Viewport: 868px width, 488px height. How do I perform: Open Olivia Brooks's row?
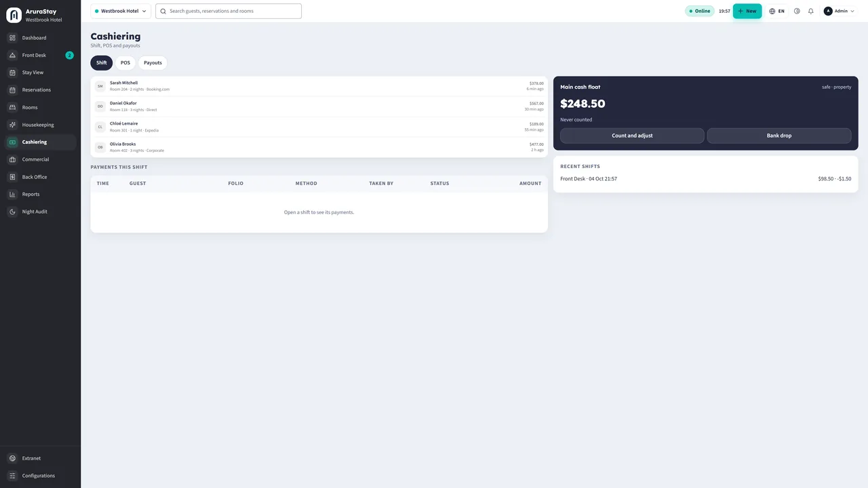pyautogui.click(x=319, y=147)
